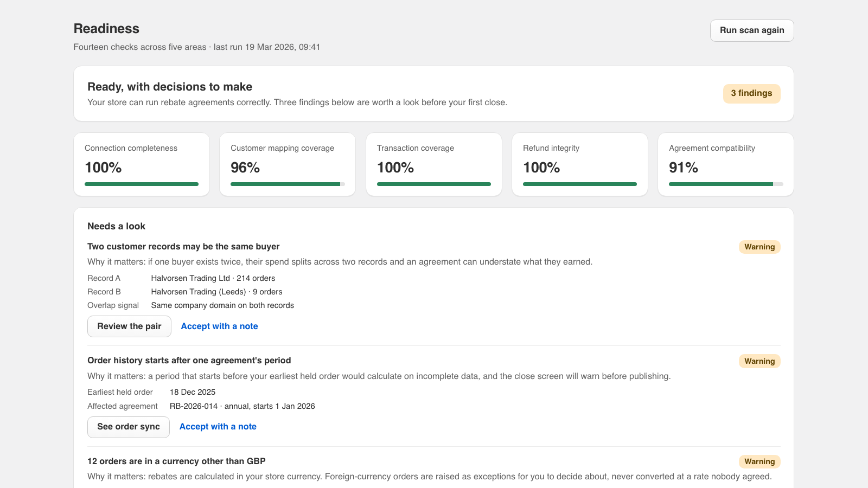Click 'Same company domain on both records'

pos(222,305)
